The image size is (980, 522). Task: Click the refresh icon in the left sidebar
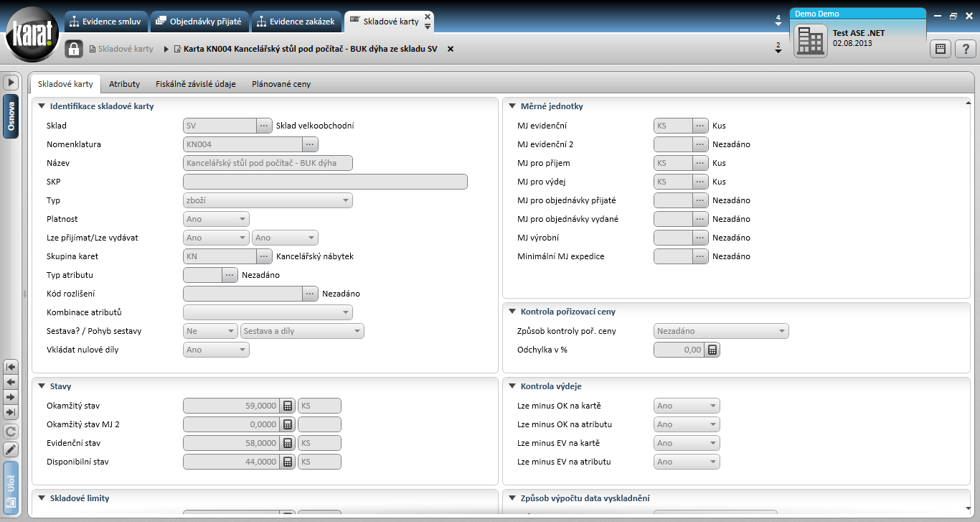11,432
